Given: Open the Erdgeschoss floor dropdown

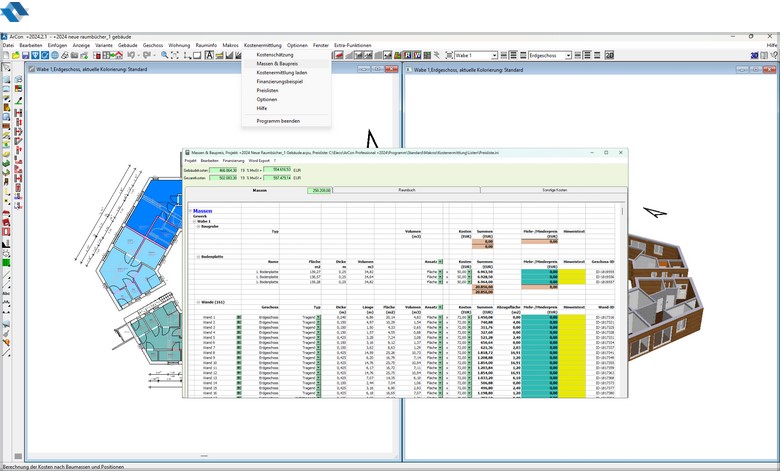Looking at the screenshot, I should 568,55.
